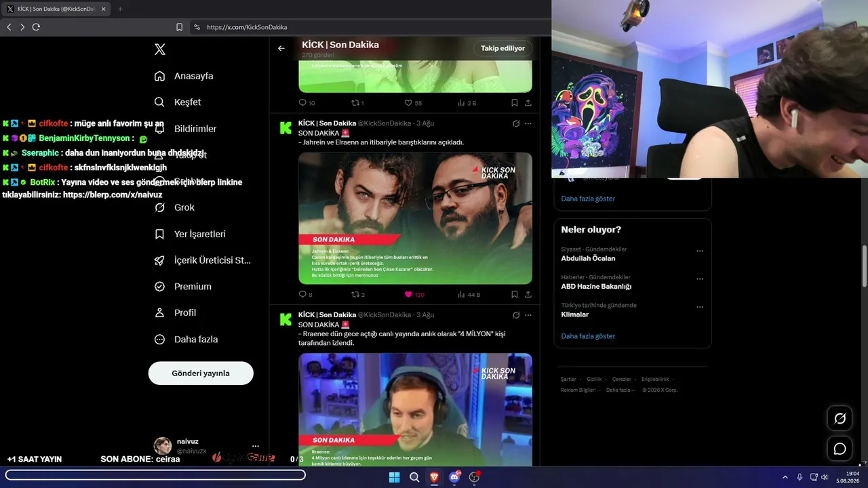Open the Klimalar trend
This screenshot has width=868, height=488.
pos(574,314)
